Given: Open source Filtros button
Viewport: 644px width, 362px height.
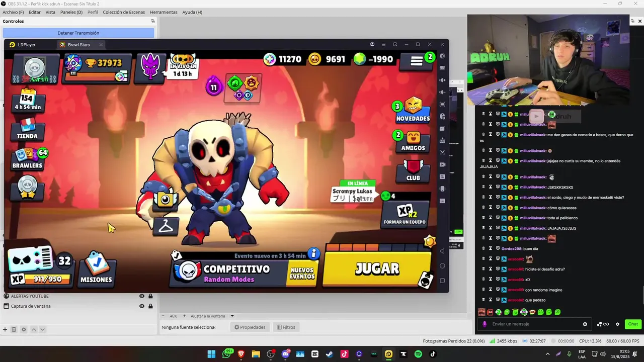Looking at the screenshot, I should tap(286, 327).
